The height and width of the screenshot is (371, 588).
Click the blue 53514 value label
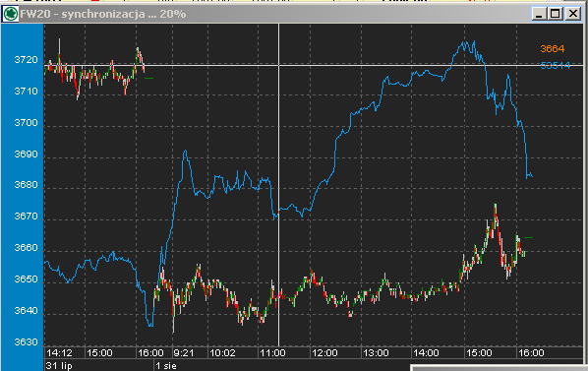point(556,66)
